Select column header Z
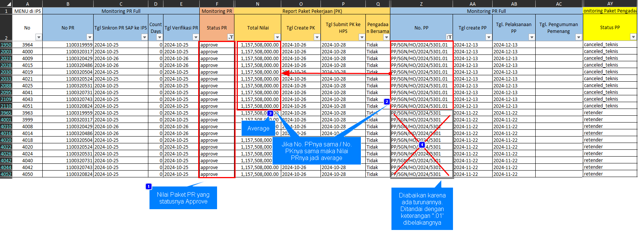 tap(421, 4)
